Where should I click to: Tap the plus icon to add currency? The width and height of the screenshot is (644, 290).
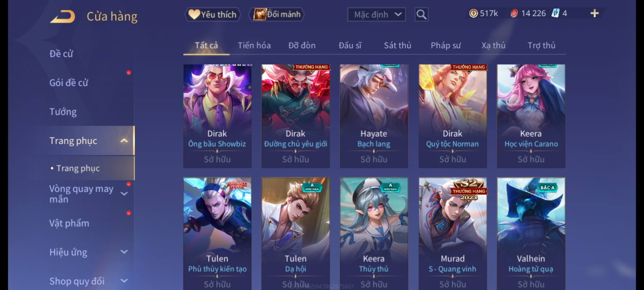(595, 13)
